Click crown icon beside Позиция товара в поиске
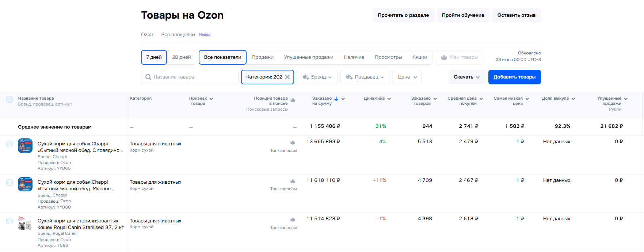The height and width of the screenshot is (252, 644). coord(293,100)
